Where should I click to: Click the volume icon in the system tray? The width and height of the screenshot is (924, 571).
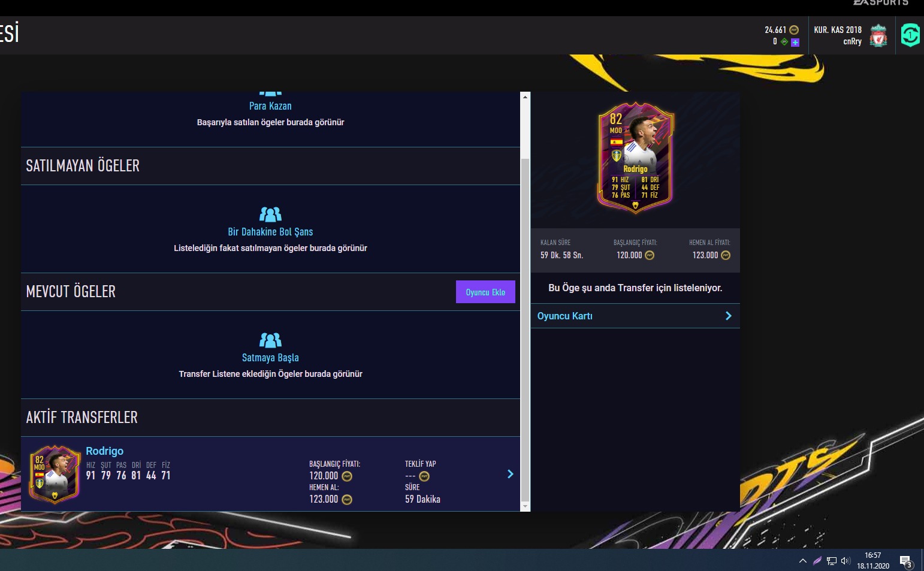pos(846,561)
